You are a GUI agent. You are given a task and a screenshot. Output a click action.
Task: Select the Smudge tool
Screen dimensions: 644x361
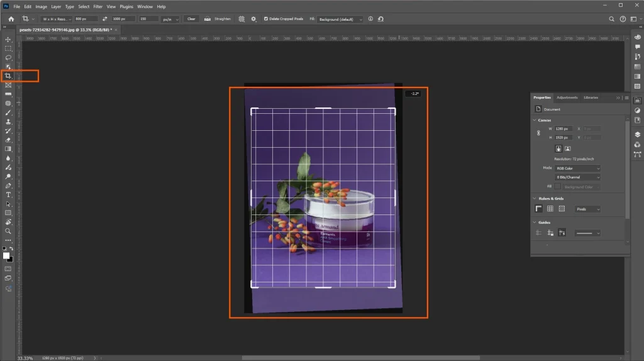(8, 167)
